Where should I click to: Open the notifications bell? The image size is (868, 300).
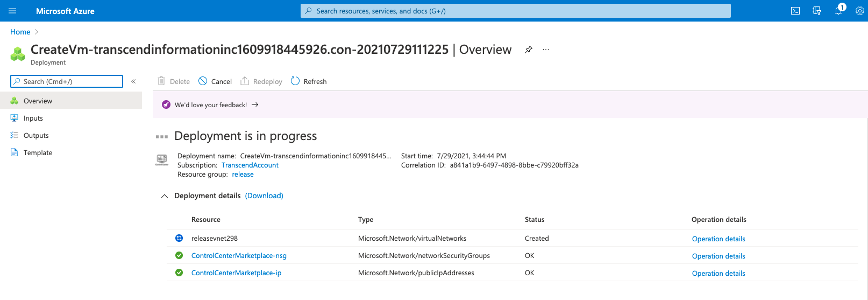coord(838,10)
